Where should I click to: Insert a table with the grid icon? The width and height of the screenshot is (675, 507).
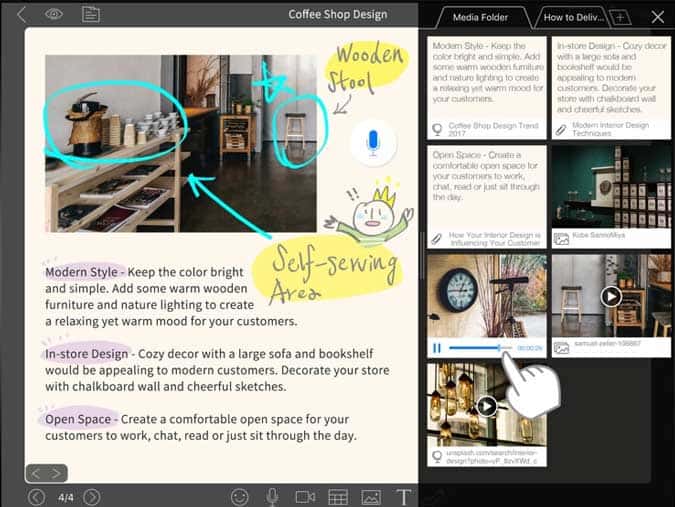pyautogui.click(x=338, y=497)
